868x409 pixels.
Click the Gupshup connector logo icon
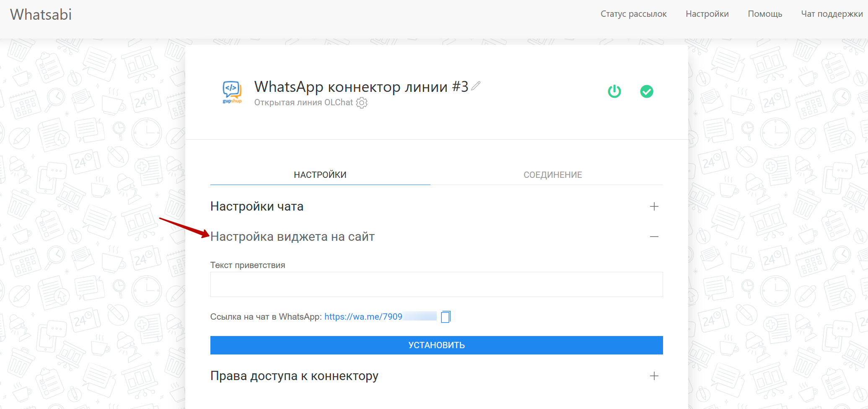[232, 92]
